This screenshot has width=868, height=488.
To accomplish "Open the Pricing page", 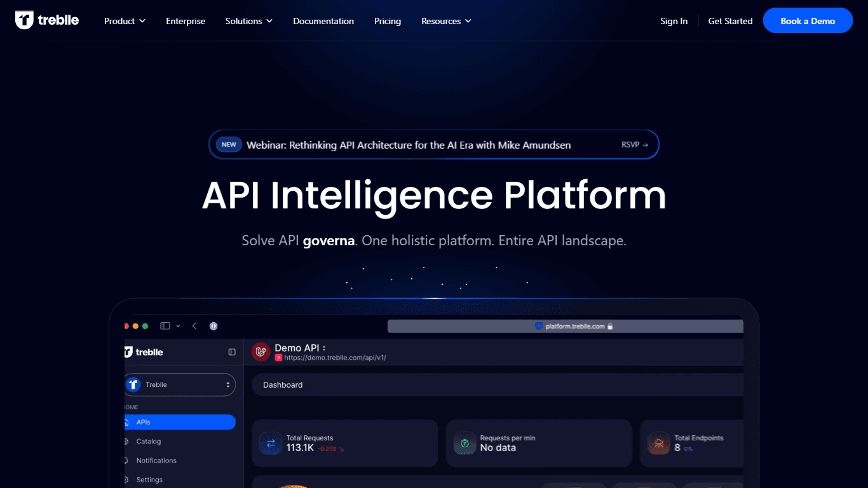I will 388,21.
